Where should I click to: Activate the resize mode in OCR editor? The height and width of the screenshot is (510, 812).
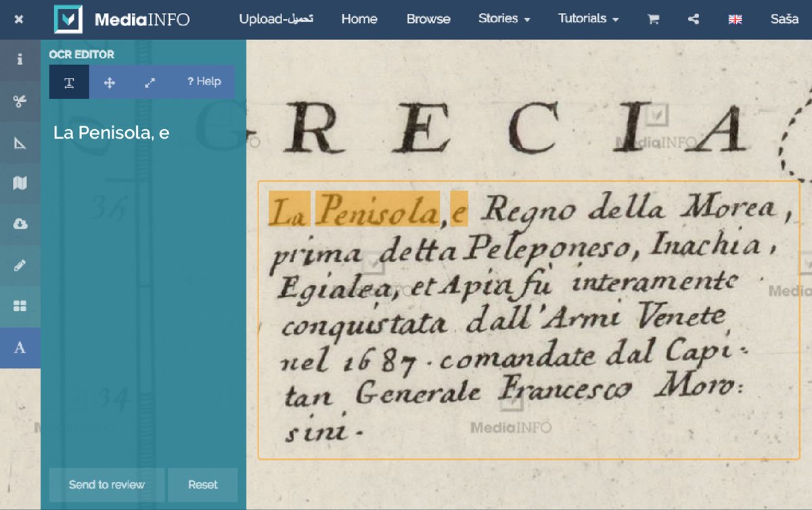tap(150, 82)
